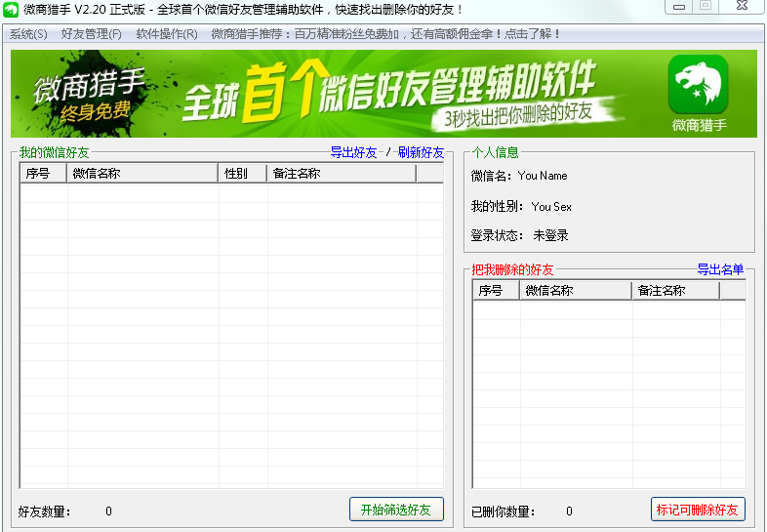767x532 pixels.
Task: Open the 系统(S) menu
Action: coord(28,34)
